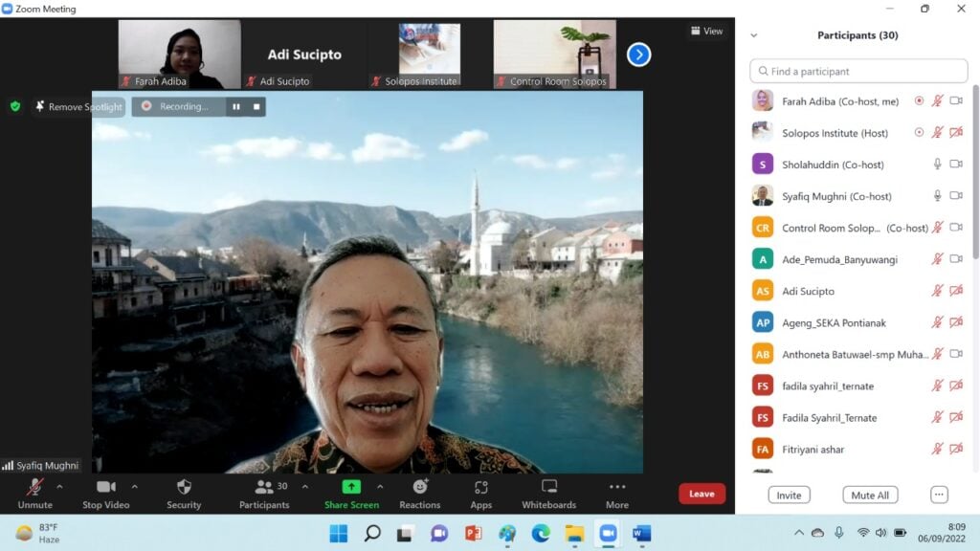The width and height of the screenshot is (980, 551).
Task: Click the Find a participant search field
Action: pyautogui.click(x=858, y=71)
